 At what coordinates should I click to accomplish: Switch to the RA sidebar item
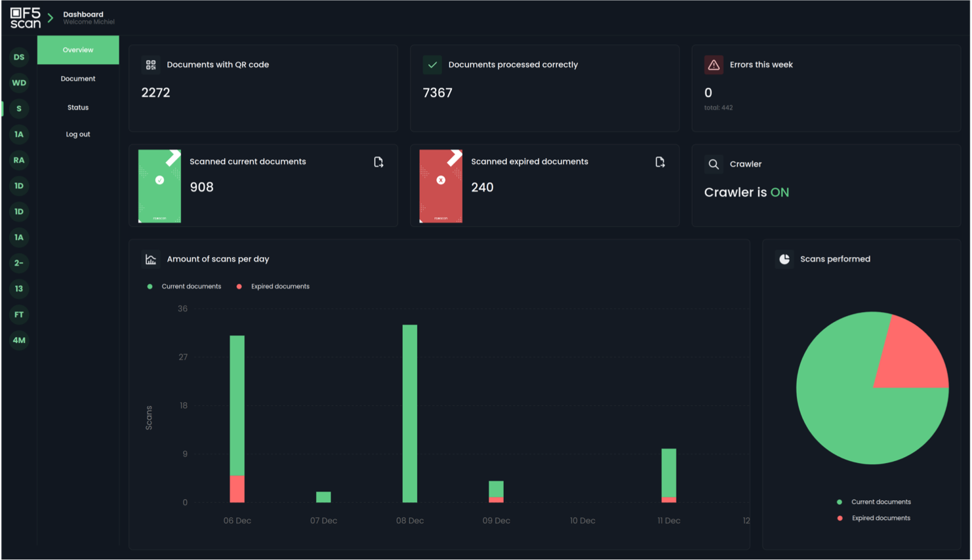coord(19,160)
